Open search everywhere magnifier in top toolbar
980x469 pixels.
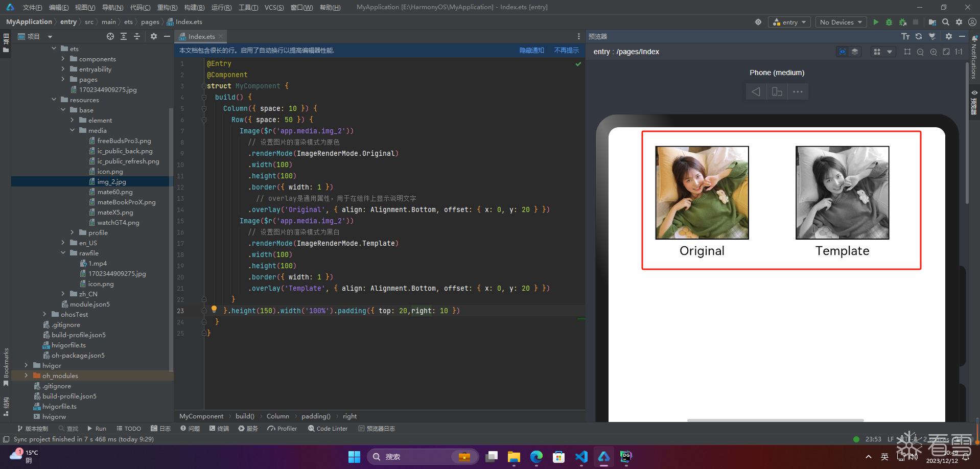[x=946, y=22]
